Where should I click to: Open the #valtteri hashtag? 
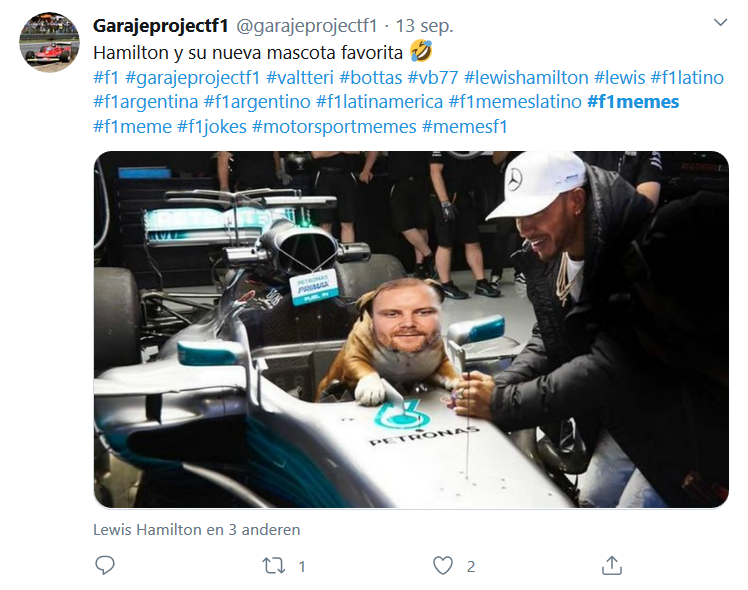[300, 77]
